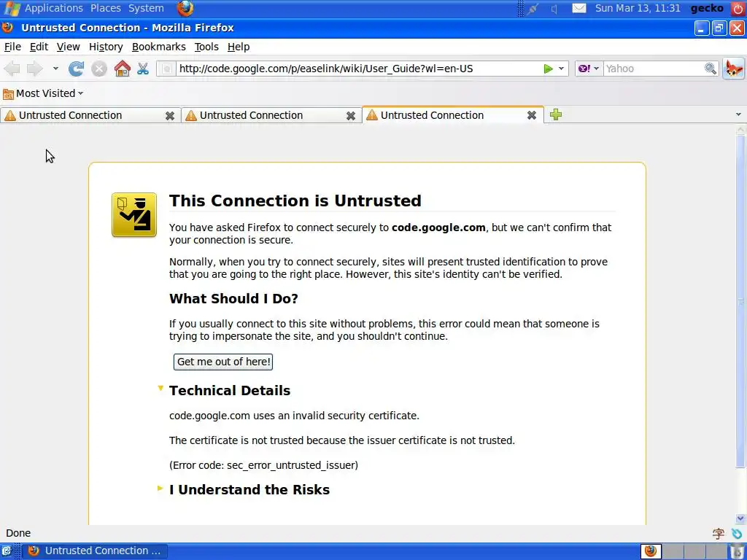Click the show desktop icon in bottom panel
The image size is (747, 560).
pos(7,551)
